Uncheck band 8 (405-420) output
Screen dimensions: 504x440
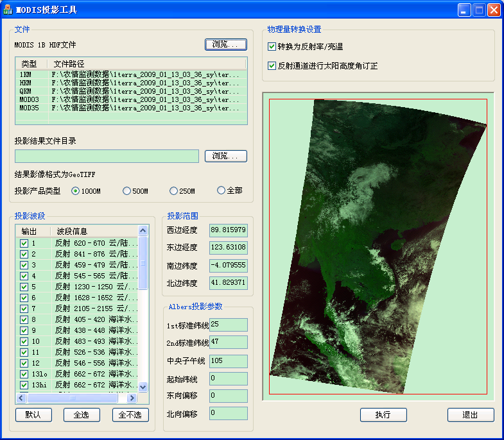pos(24,319)
